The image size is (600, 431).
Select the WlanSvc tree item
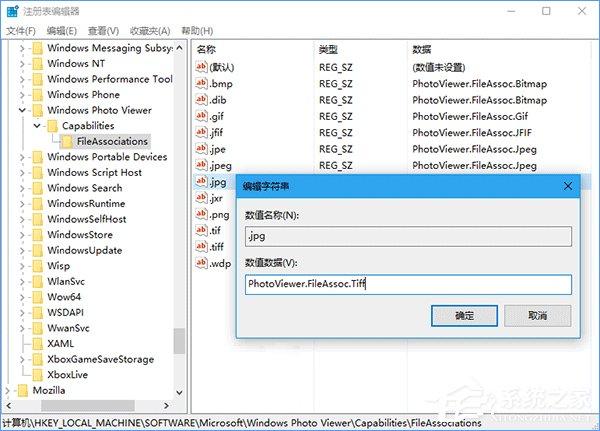pos(66,281)
